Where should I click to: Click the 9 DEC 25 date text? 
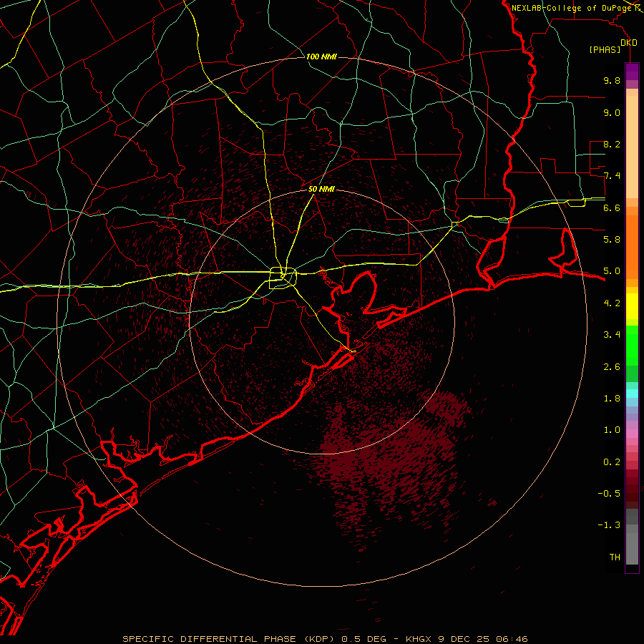click(464, 639)
